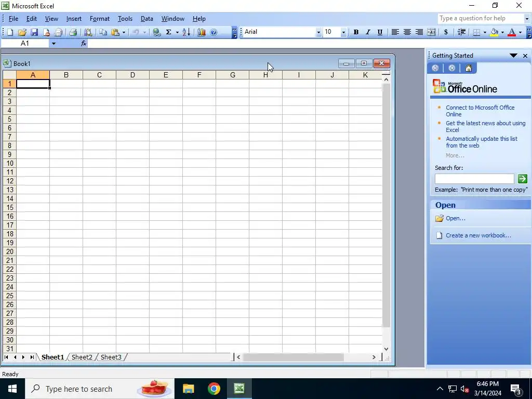
Task: Open File Explorer from the taskbar
Action: click(x=188, y=389)
